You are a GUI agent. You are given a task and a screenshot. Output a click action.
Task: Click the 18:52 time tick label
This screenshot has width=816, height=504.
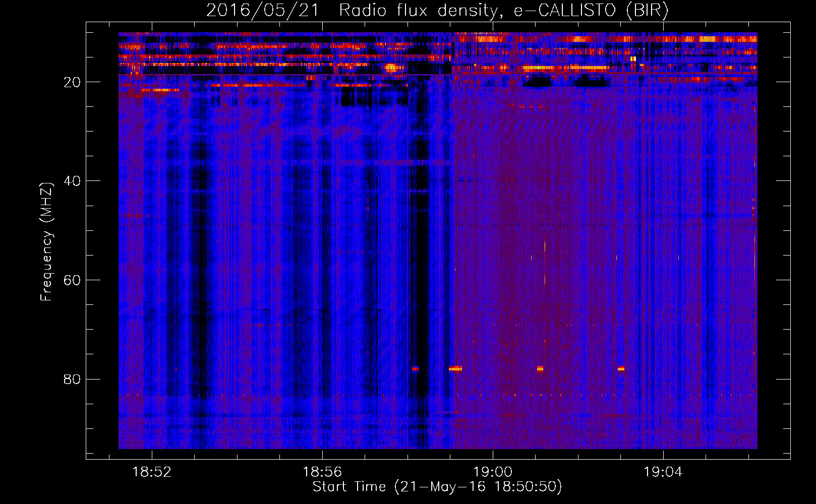pyautogui.click(x=152, y=472)
